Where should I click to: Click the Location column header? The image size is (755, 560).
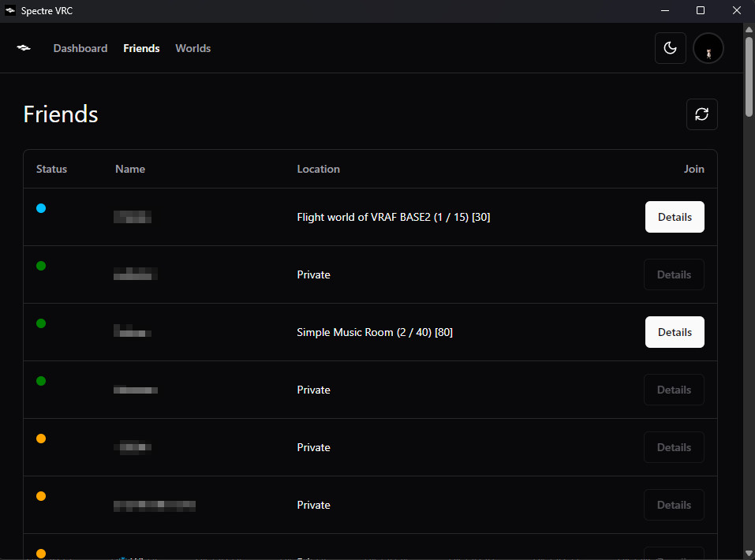318,169
